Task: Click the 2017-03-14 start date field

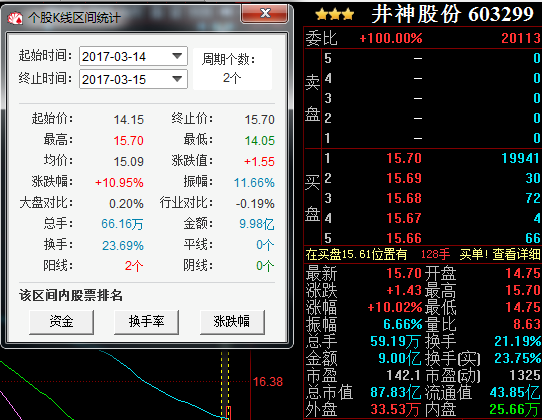Action: pyautogui.click(x=133, y=56)
